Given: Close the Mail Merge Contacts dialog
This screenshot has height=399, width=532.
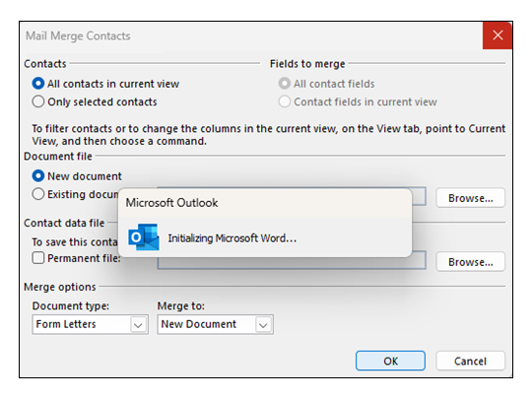Looking at the screenshot, I should (498, 35).
